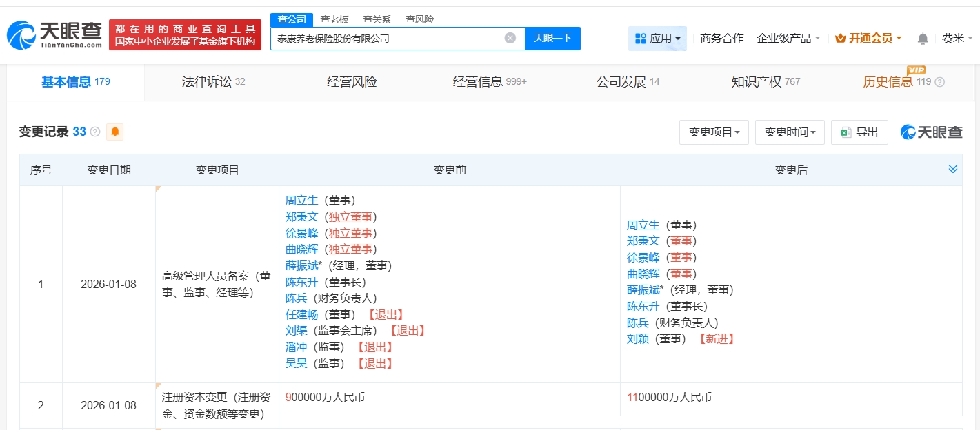
Task: Open the 变更时间 filter dropdown
Action: 790,132
